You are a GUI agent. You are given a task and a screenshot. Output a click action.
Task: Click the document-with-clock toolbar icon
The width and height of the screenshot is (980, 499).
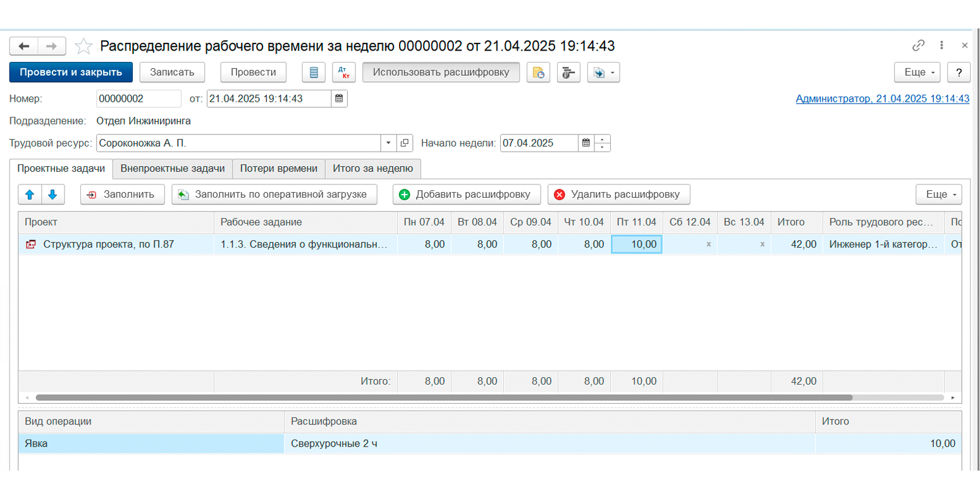click(538, 72)
